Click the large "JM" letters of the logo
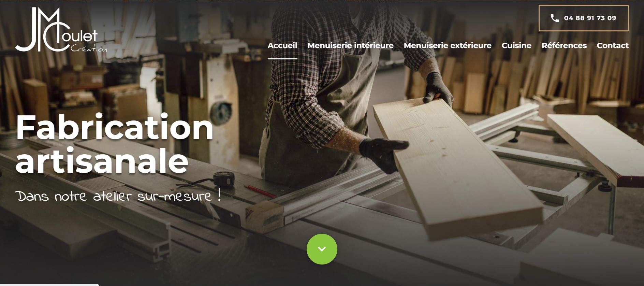 [38, 29]
